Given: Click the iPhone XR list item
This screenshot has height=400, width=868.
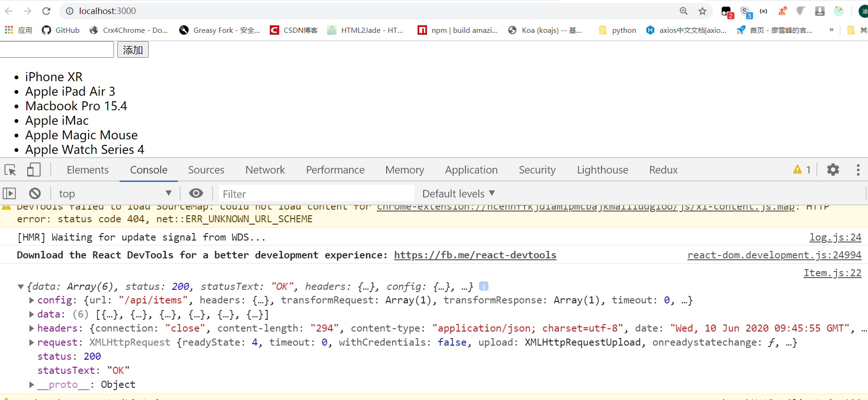Looking at the screenshot, I should point(54,77).
